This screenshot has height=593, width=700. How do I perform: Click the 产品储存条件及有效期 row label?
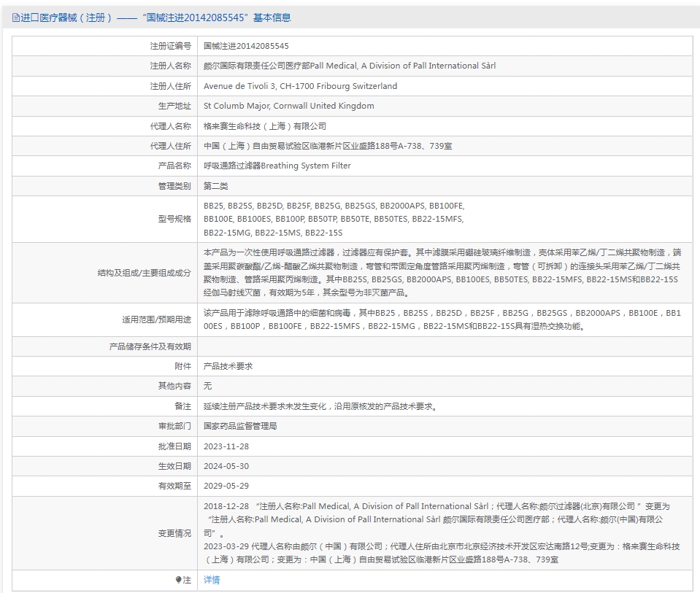(x=150, y=346)
